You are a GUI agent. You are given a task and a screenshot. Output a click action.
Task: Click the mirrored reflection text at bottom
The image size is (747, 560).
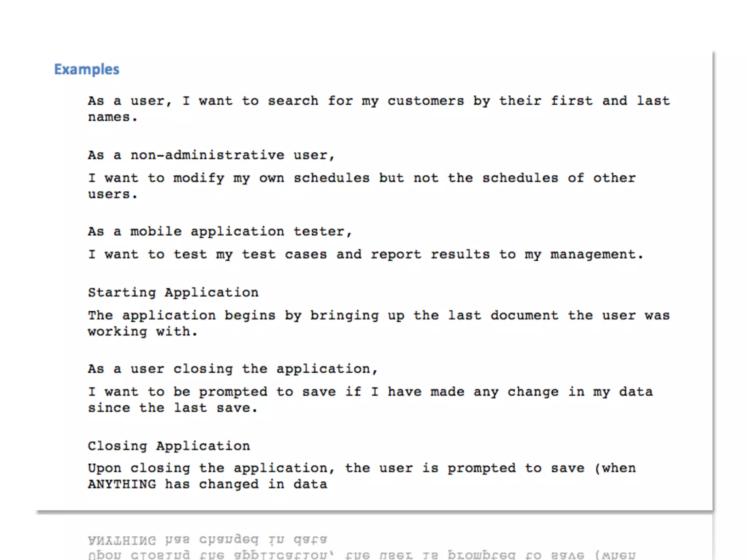362,547
